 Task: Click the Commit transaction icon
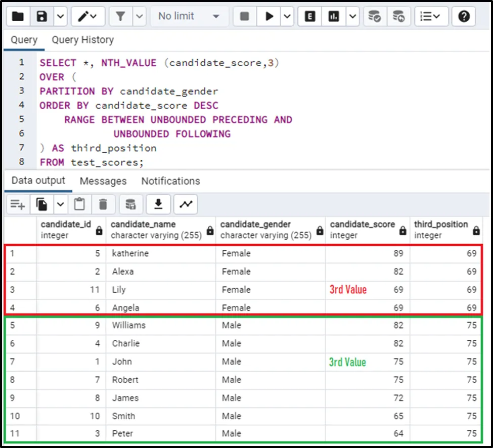coord(375,17)
